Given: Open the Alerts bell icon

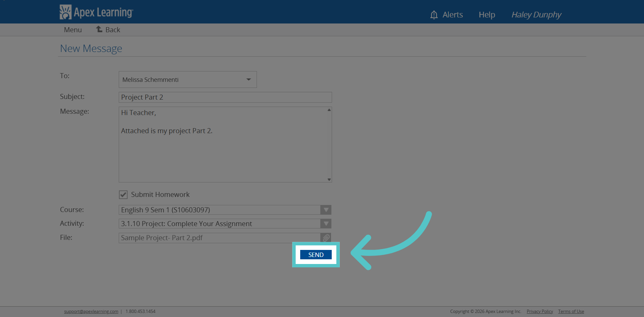Looking at the screenshot, I should [x=434, y=15].
